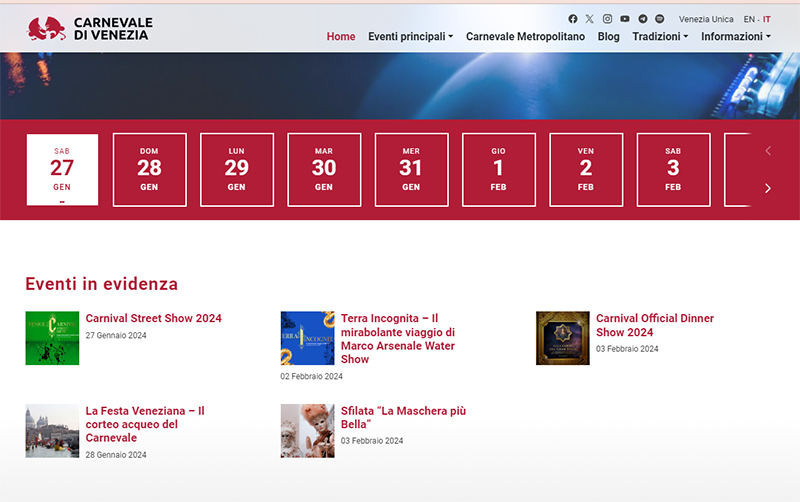Screen dimensions: 800x502
Task: Select date MER 31 GEN
Action: (x=411, y=170)
